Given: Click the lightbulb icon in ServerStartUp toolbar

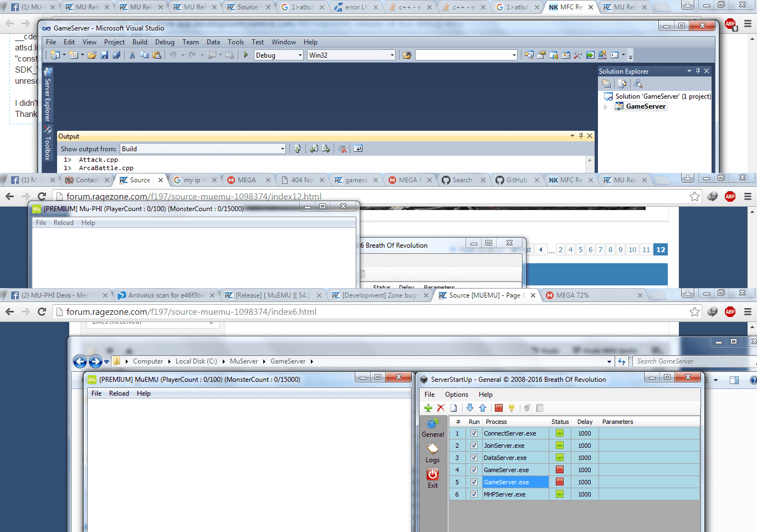Looking at the screenshot, I should pyautogui.click(x=512, y=408).
